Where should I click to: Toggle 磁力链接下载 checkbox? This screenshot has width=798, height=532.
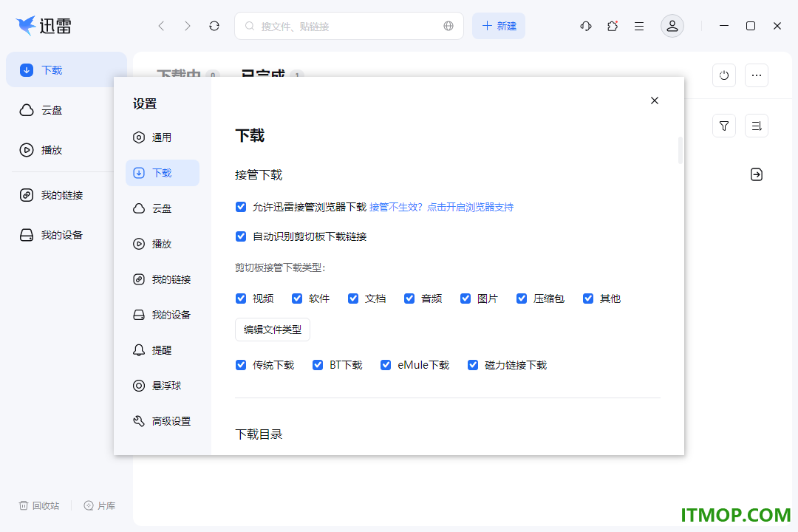pyautogui.click(x=473, y=365)
